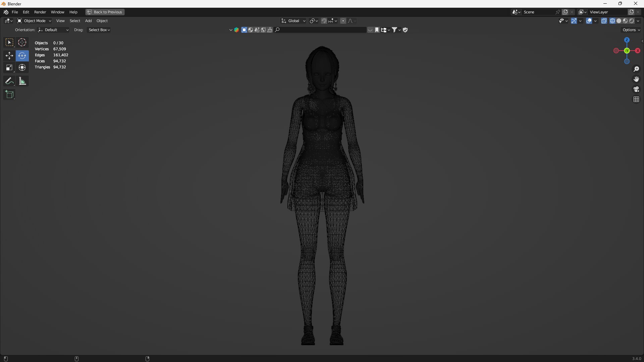Open the pivot point dropdown

314,21
